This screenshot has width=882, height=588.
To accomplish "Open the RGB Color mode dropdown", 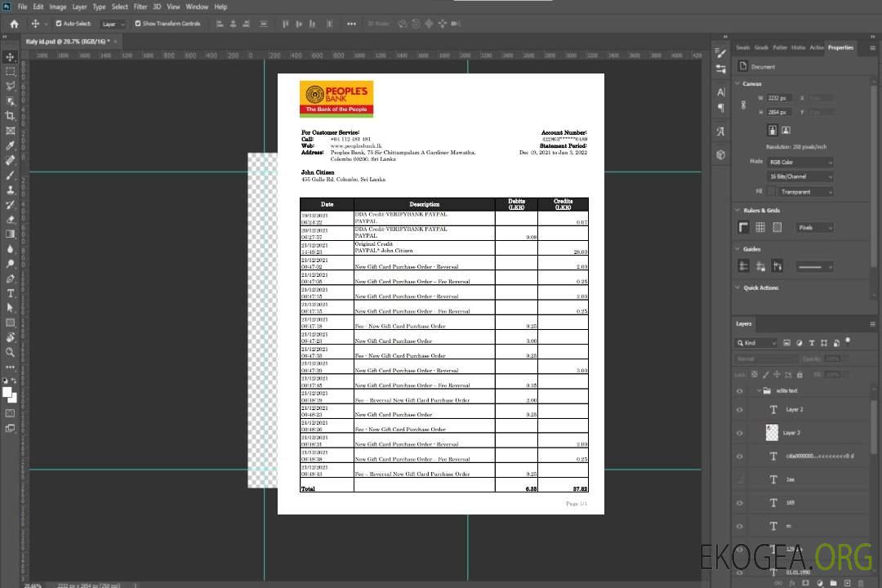I will click(x=800, y=162).
